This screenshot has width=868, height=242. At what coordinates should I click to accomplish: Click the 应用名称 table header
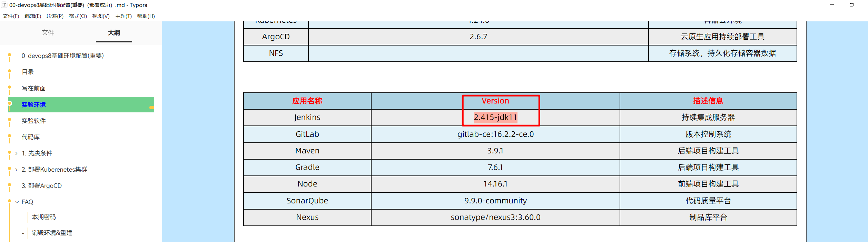307,101
